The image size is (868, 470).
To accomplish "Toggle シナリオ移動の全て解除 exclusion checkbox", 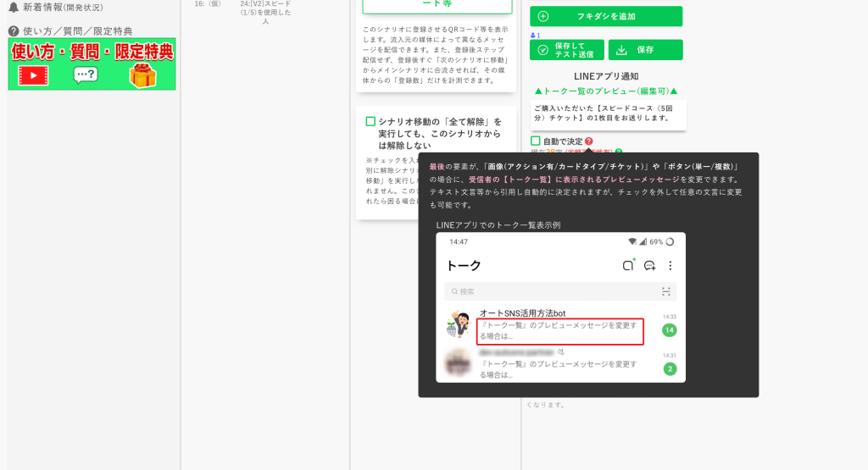I will pos(370,121).
